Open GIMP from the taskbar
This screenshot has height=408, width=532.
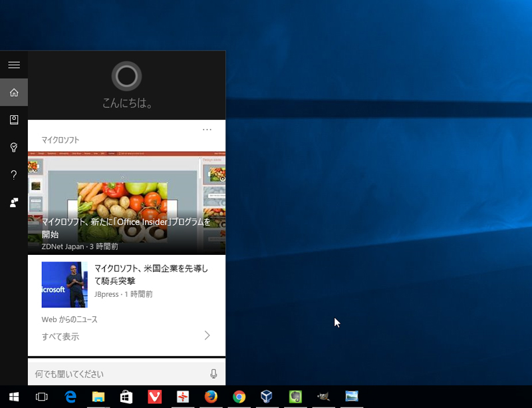324,397
